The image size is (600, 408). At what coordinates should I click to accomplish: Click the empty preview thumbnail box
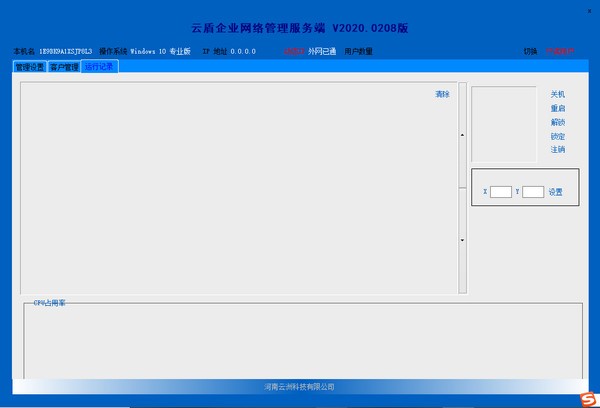pyautogui.click(x=504, y=124)
